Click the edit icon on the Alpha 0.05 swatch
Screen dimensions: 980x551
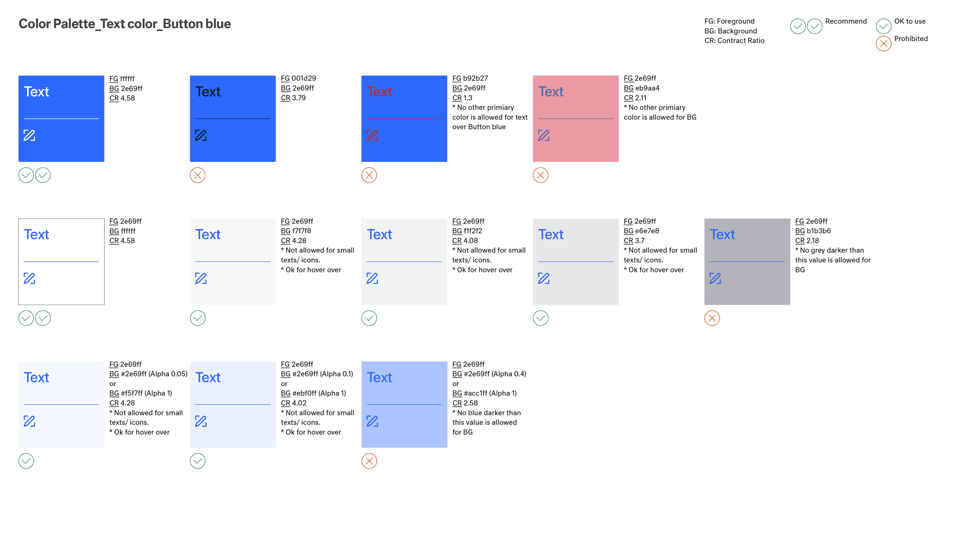[30, 421]
